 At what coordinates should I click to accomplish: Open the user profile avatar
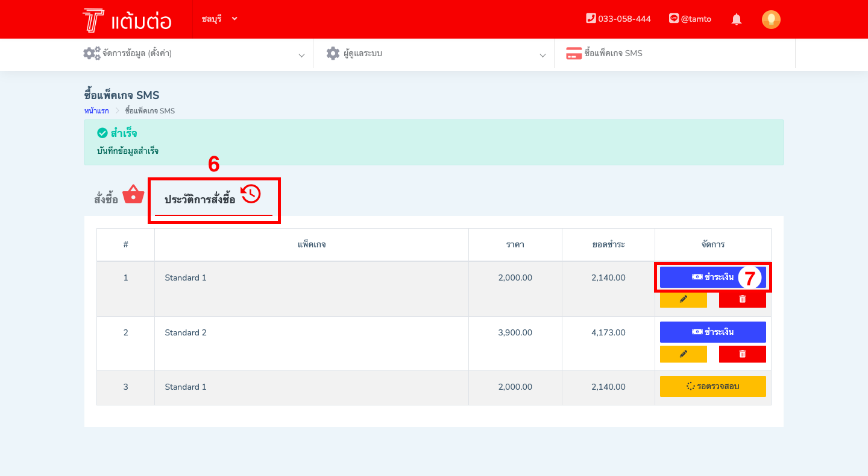pyautogui.click(x=771, y=19)
